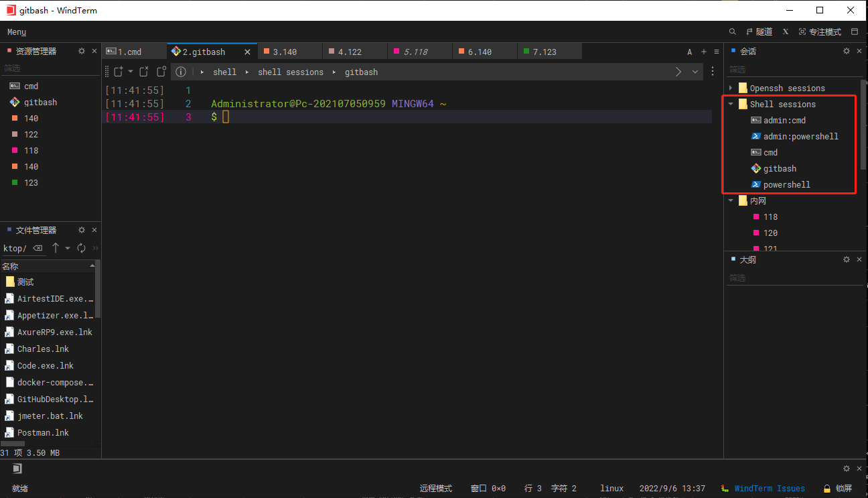Open the dropdown beside file manager up arrow
The image size is (868, 498).
pyautogui.click(x=68, y=248)
